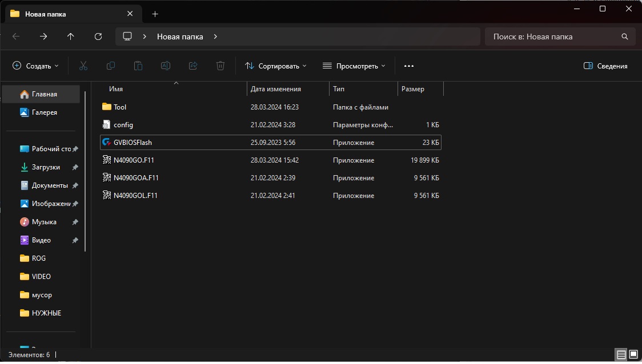Click the navigation pane vertical scrollbar

pos(85,172)
